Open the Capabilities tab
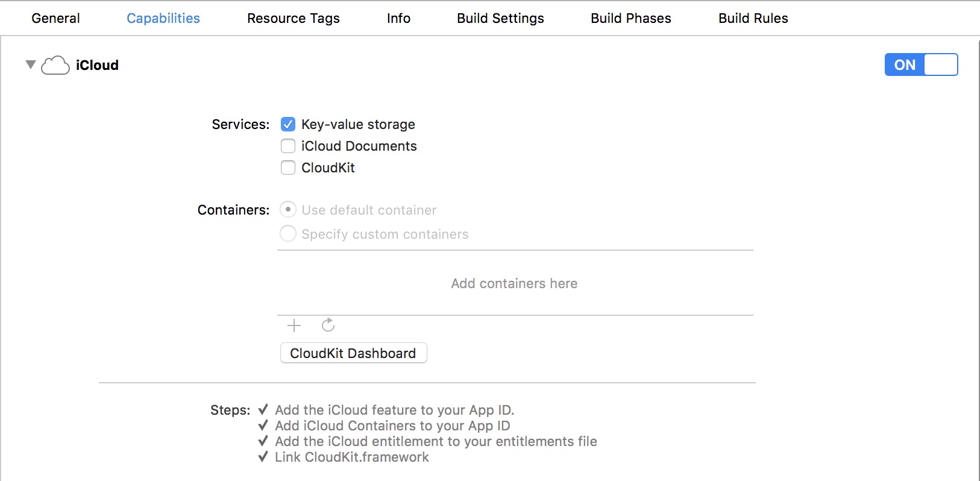The image size is (980, 481). point(163,18)
